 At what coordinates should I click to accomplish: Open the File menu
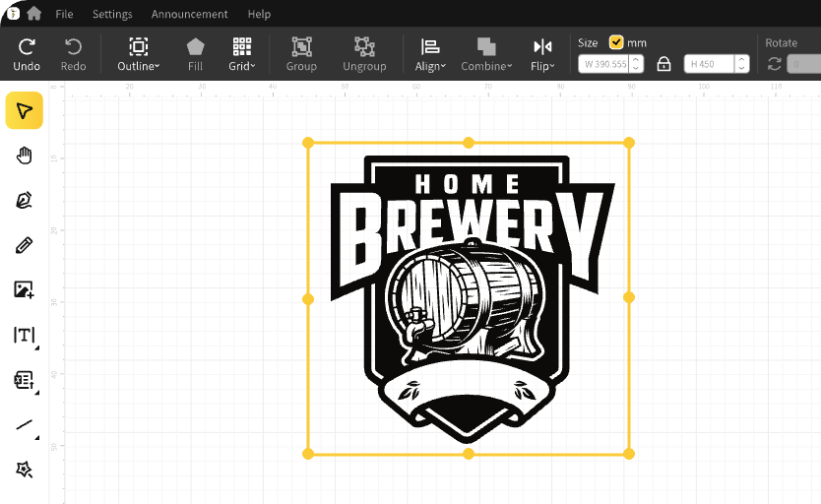point(64,14)
